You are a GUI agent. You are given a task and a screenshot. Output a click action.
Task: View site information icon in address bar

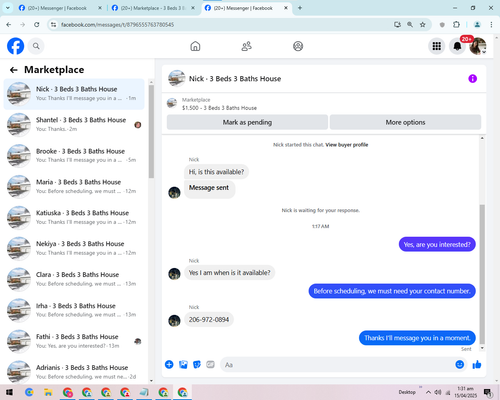coord(53,24)
